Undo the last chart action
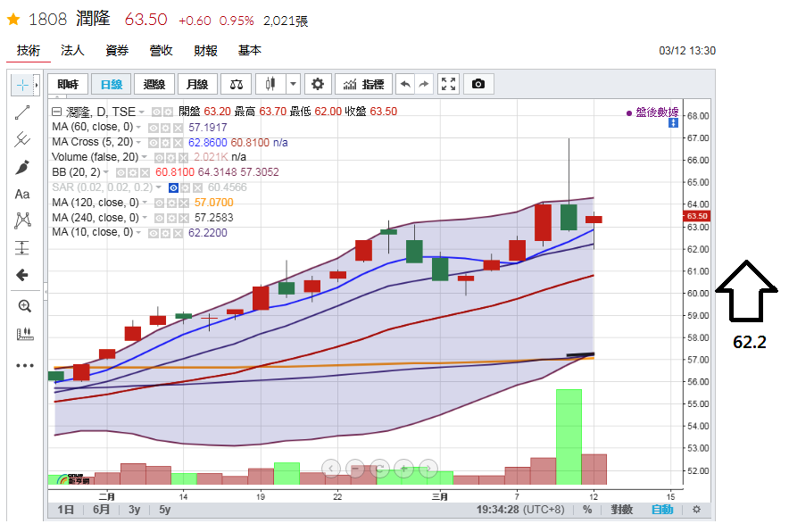The width and height of the screenshot is (789, 532). point(405,84)
